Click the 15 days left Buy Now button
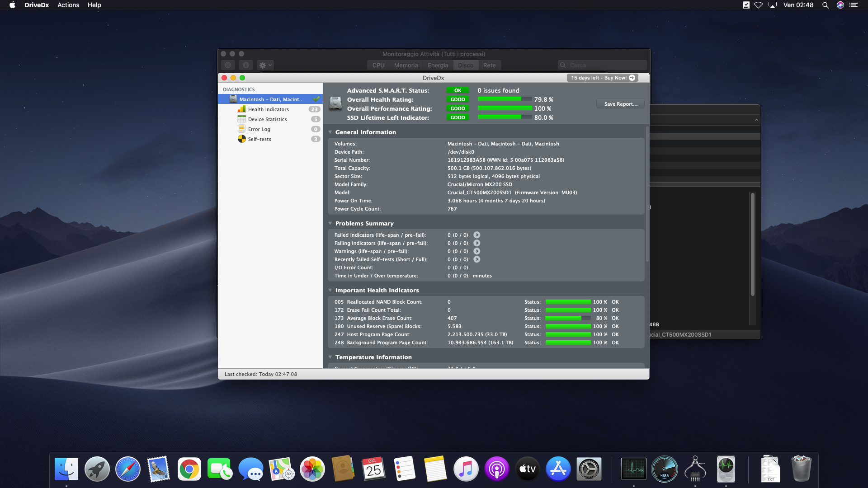The height and width of the screenshot is (488, 868). tap(602, 78)
